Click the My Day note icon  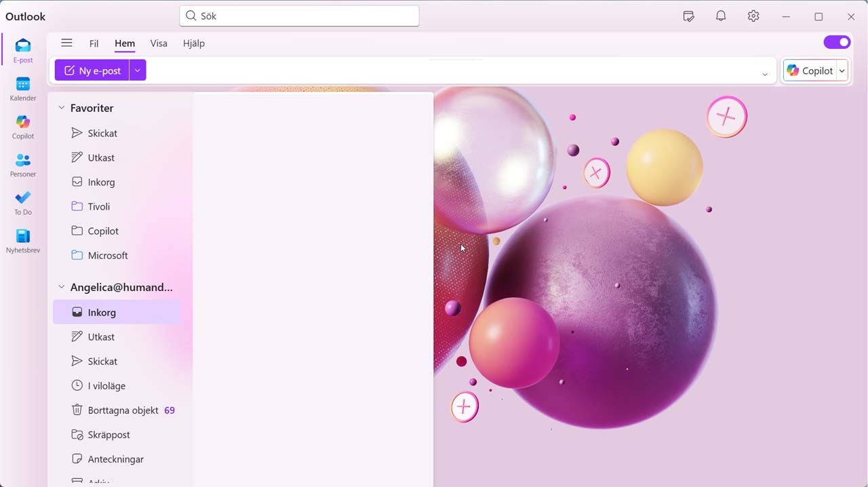coord(688,16)
